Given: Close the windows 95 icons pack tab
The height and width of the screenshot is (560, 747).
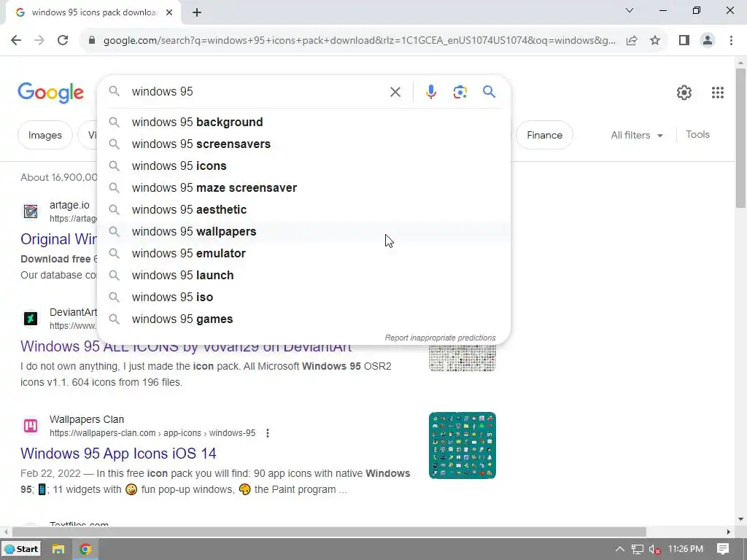Looking at the screenshot, I should [x=169, y=12].
